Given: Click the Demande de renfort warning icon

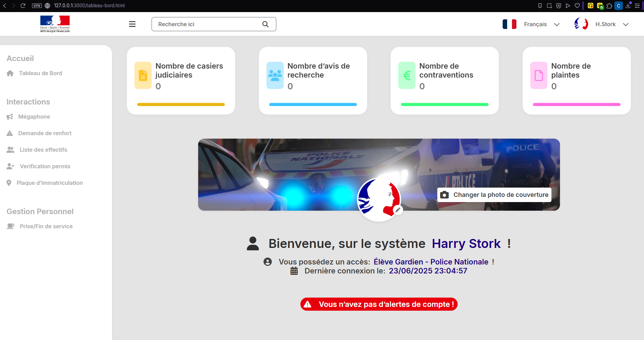Looking at the screenshot, I should click(x=10, y=133).
